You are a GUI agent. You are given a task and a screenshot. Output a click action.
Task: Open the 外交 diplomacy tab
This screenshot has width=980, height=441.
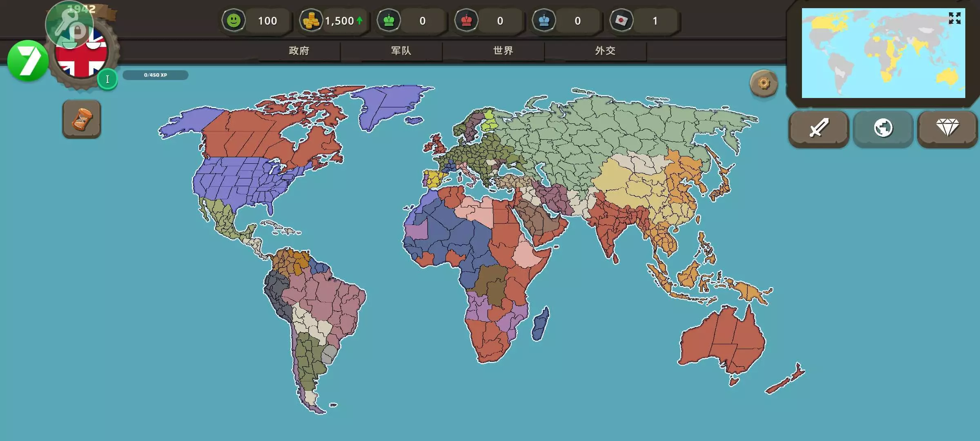[x=605, y=51]
